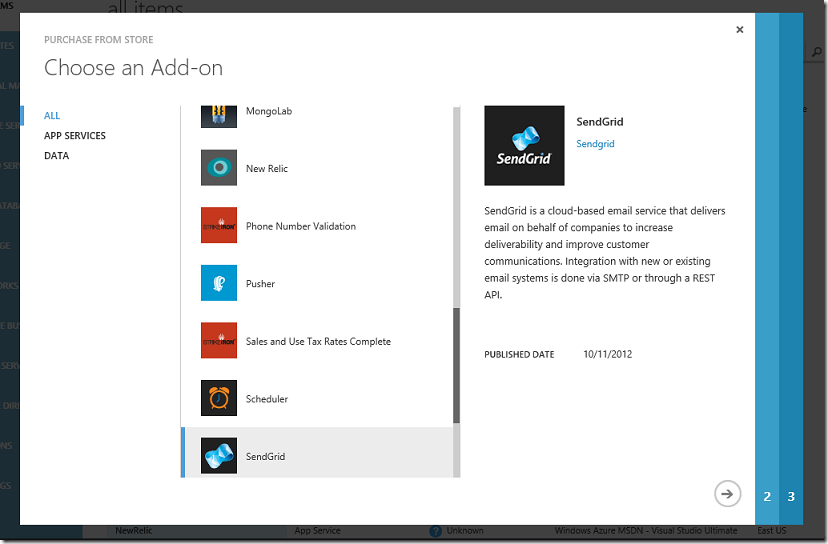The height and width of the screenshot is (544, 828).
Task: Click the Unknown status icon in background
Action: [436, 531]
